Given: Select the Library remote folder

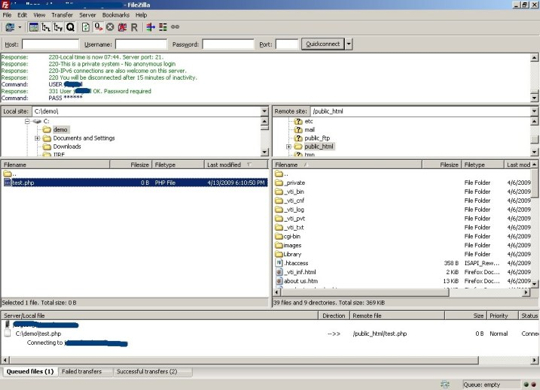Looking at the screenshot, I should click(x=403, y=254).
